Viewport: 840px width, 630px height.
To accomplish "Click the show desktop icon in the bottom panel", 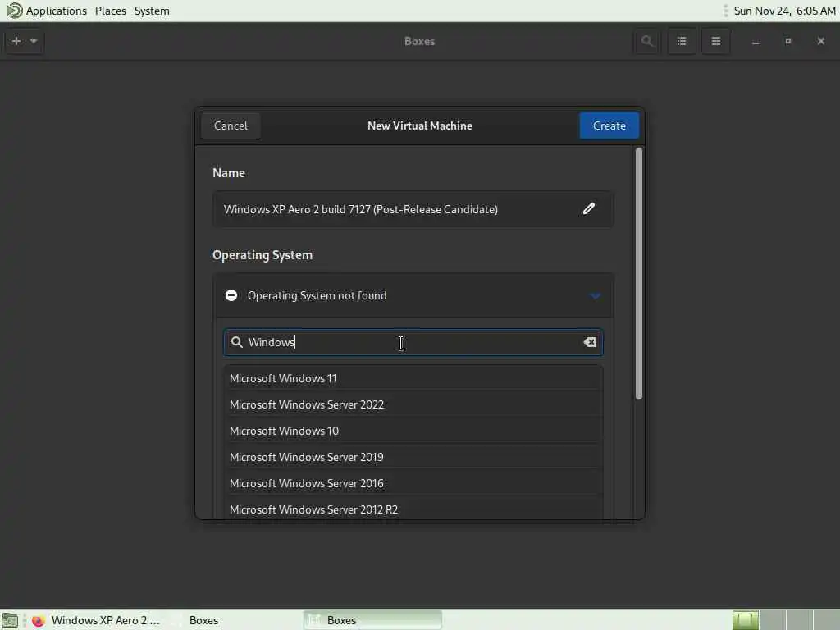I will (x=10, y=620).
